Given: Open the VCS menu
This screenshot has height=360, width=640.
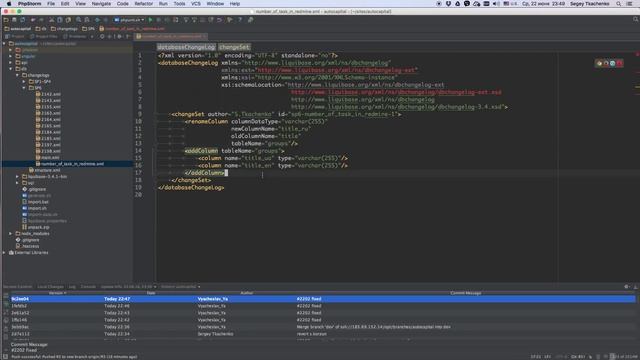Looking at the screenshot, I should click(196, 4).
